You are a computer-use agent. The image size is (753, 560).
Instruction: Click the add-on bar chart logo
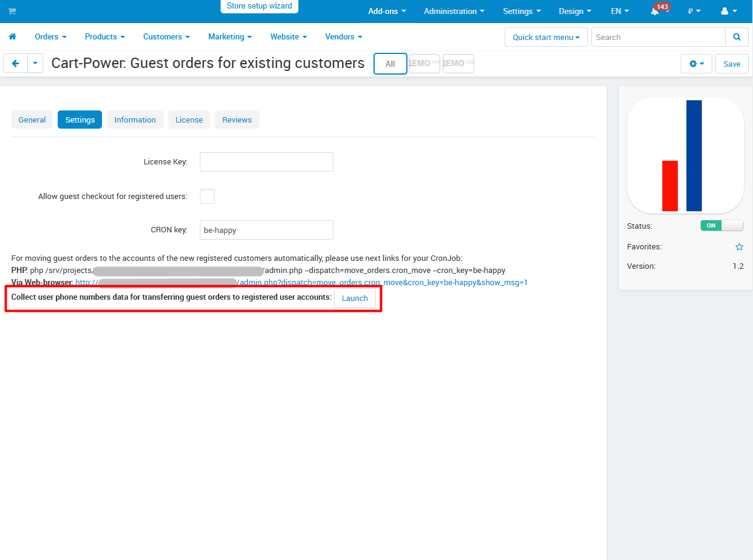[x=685, y=155]
